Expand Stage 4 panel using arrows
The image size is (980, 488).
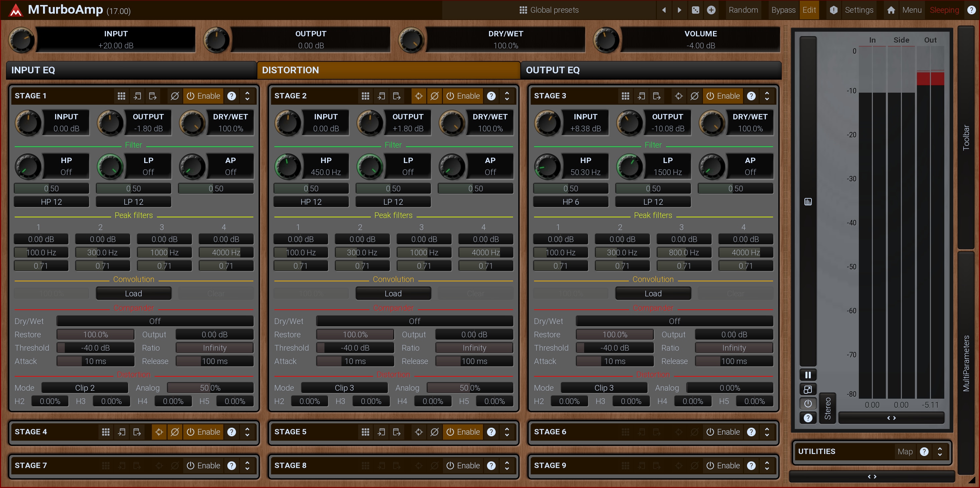[x=247, y=432]
